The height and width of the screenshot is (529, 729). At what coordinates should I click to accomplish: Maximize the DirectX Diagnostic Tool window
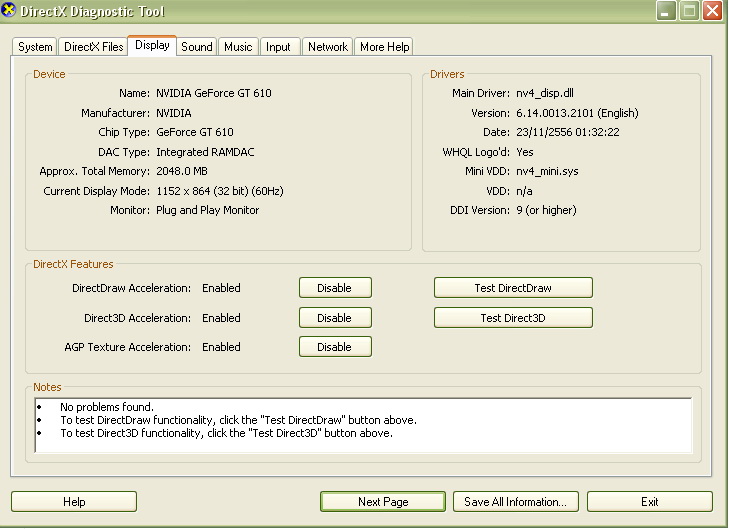tap(689, 11)
